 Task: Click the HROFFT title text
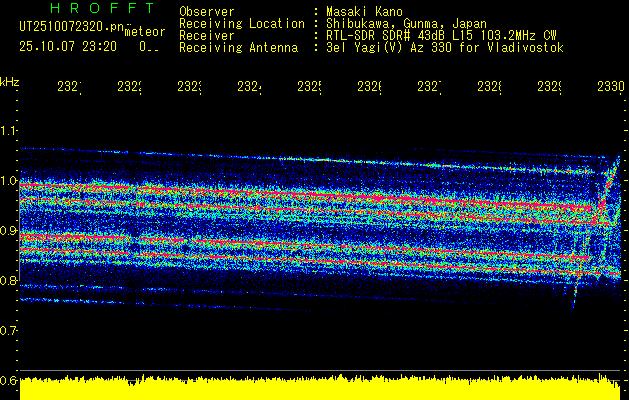102,8
